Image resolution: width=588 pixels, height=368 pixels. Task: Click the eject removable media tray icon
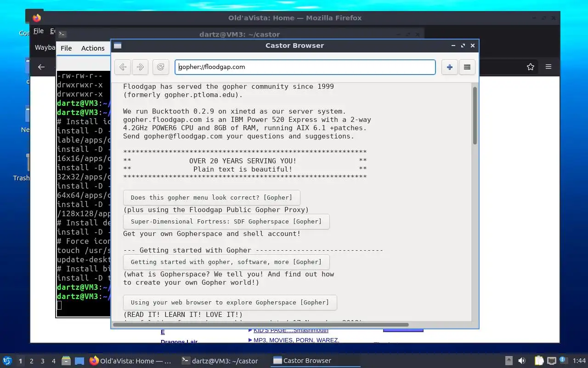point(509,361)
